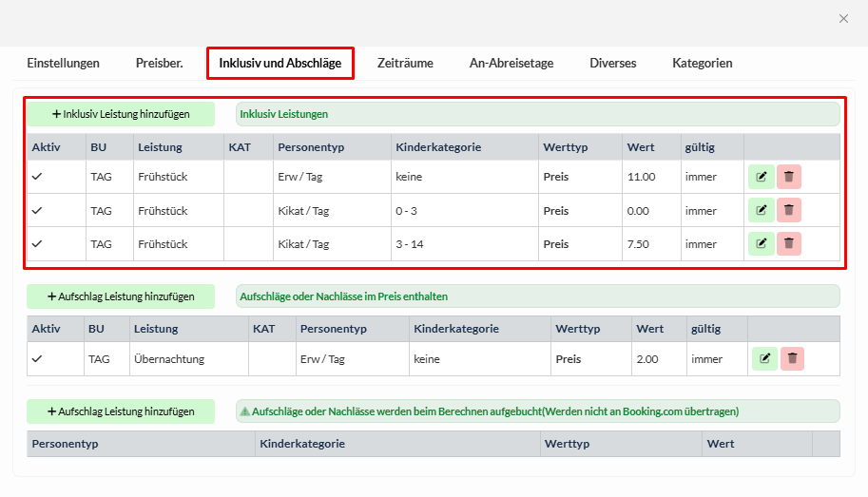
Task: Open the Preisber. tab
Action: (x=160, y=64)
